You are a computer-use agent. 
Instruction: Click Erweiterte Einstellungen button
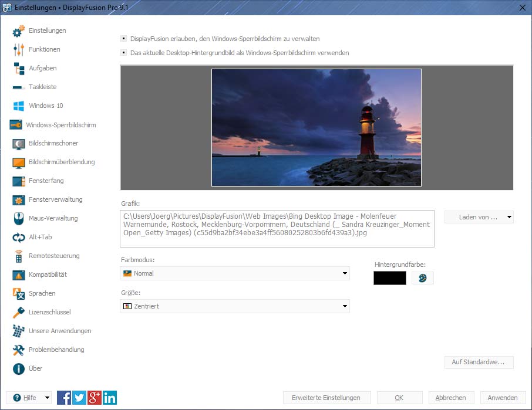326,398
